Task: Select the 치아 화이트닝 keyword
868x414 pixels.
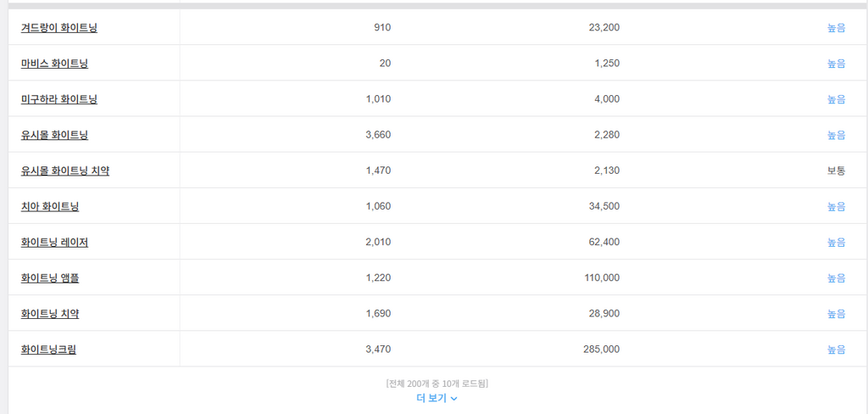Action: [50, 206]
